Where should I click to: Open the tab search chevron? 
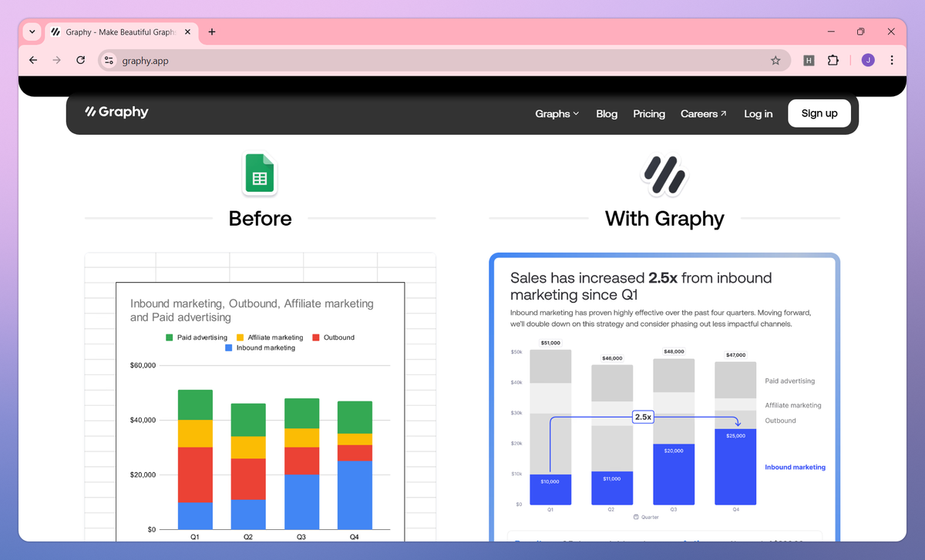[32, 32]
